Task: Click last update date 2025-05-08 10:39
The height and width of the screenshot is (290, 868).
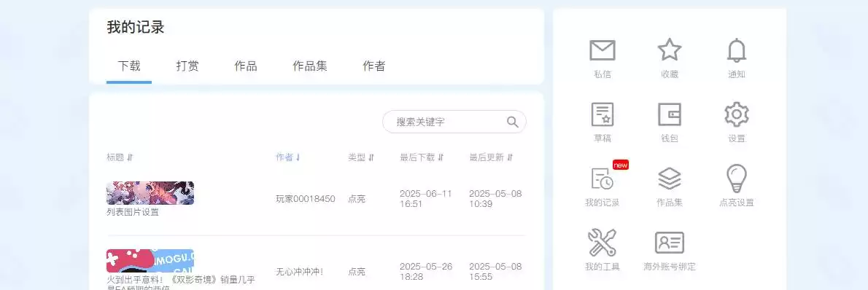Action: 495,199
